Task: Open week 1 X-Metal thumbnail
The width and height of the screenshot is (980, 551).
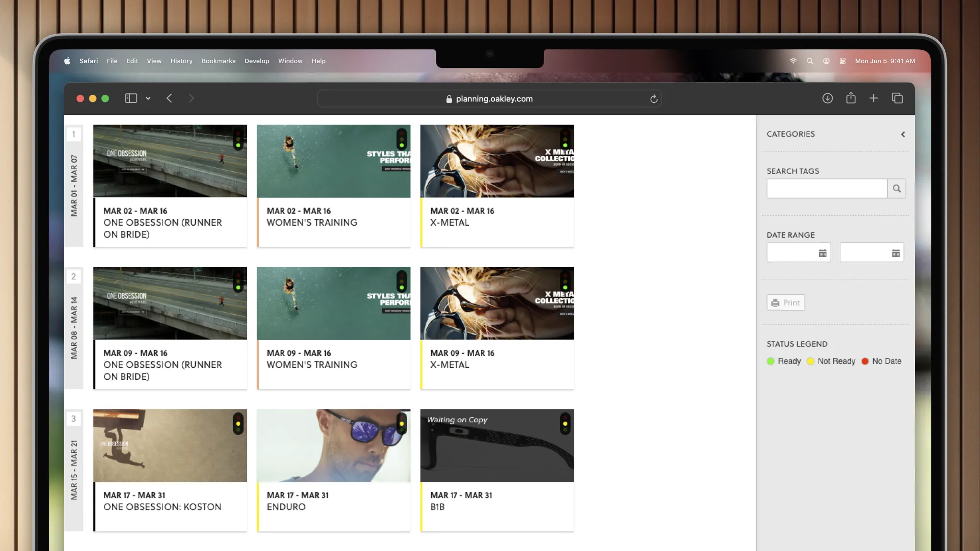Action: [x=497, y=161]
